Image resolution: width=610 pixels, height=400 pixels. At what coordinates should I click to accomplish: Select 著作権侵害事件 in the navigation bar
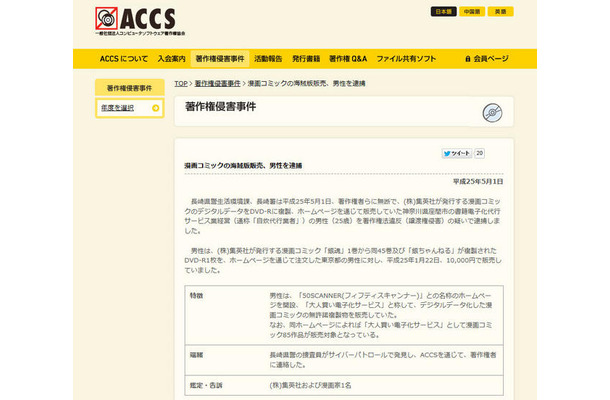tap(220, 59)
